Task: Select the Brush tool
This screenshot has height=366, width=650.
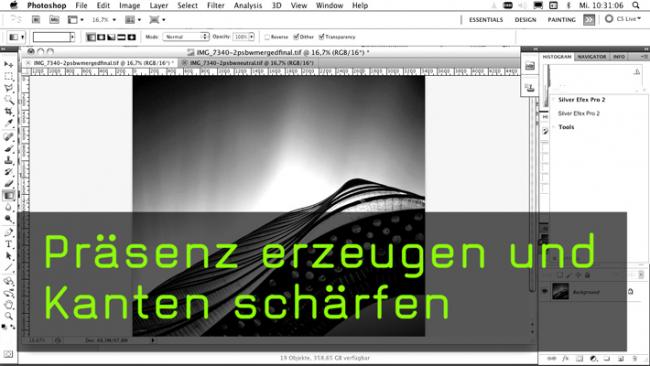Action: [8, 148]
